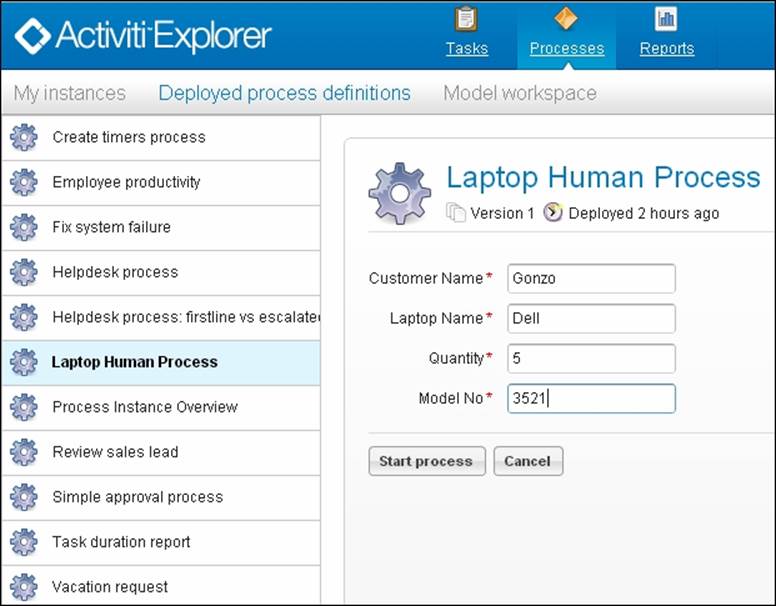776x606 pixels.
Task: Click gear icon beside Laptop Human Process row
Action: [24, 362]
